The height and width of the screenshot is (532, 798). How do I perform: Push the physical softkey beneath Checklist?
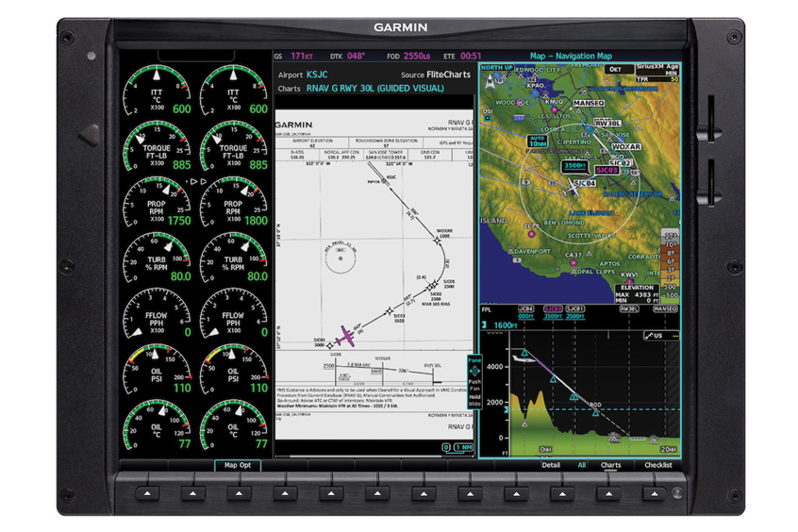(655, 493)
